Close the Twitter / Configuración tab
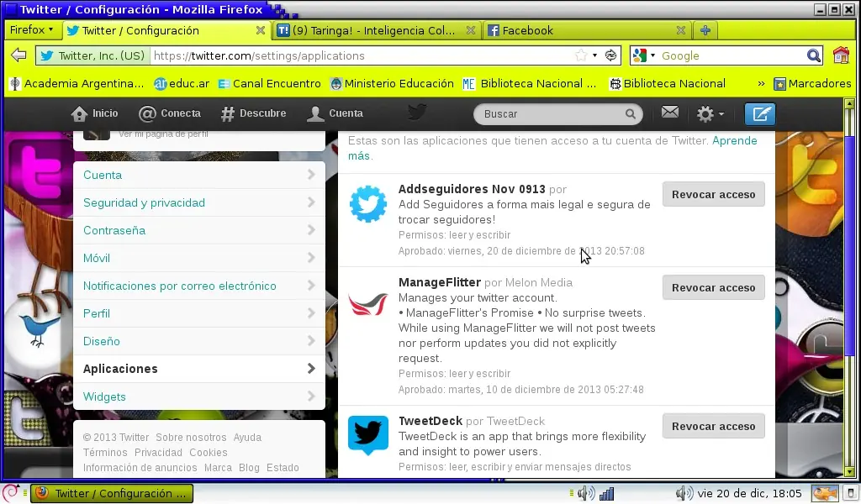 (x=261, y=31)
